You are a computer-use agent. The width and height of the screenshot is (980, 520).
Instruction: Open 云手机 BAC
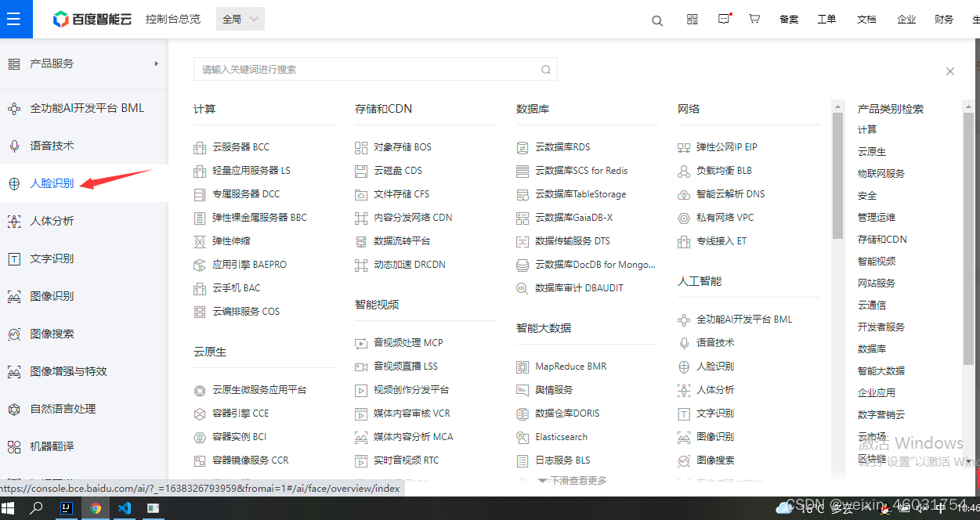coord(237,288)
